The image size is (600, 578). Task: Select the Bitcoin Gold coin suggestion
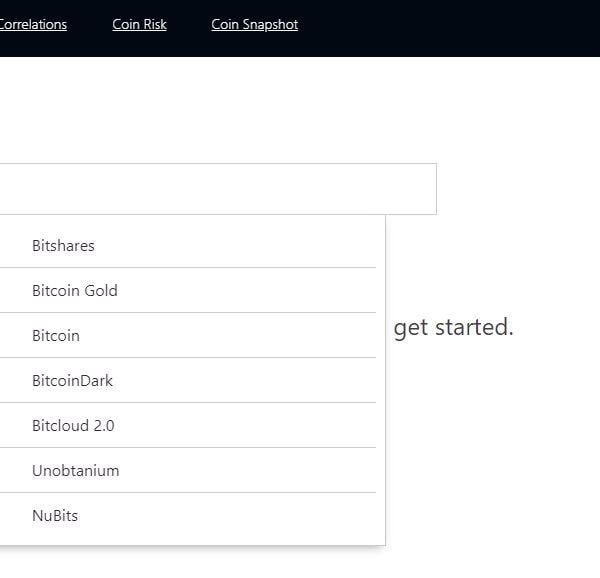tap(75, 290)
